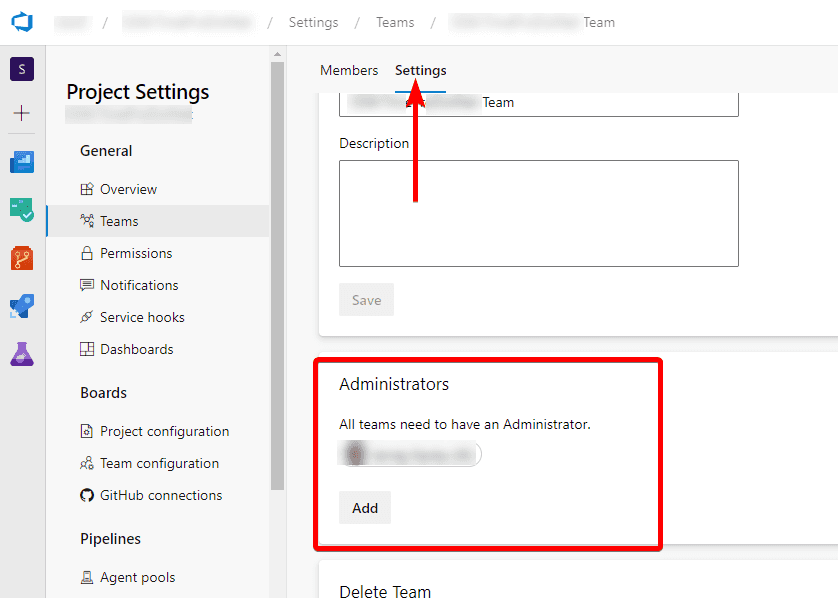Click Teams link in breadcrumb
Image resolution: width=838 pixels, height=598 pixels.
[395, 22]
